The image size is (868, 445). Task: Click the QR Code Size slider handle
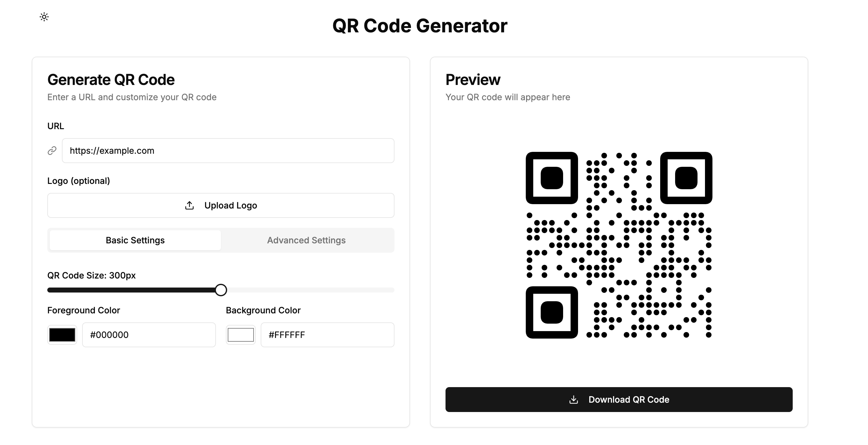222,290
